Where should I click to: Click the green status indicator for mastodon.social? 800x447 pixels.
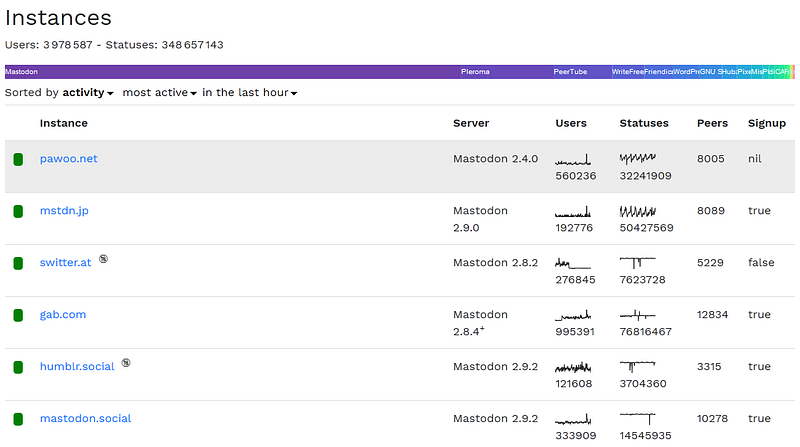pyautogui.click(x=18, y=419)
